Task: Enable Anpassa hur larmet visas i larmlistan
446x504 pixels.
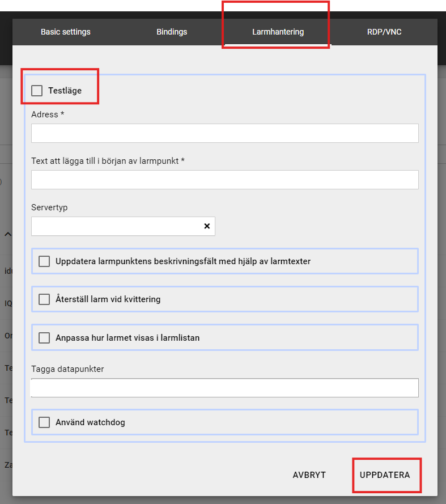Action: click(44, 338)
